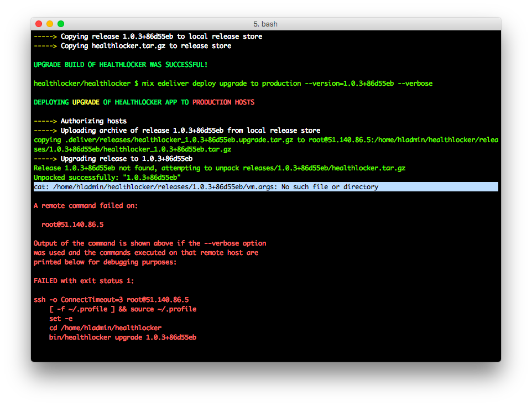Click 'UPGRADE BUILD OF HEALTHLOCKER WAS SUCCESSFUL!' text
The height and width of the screenshot is (406, 532).
pyautogui.click(x=121, y=65)
